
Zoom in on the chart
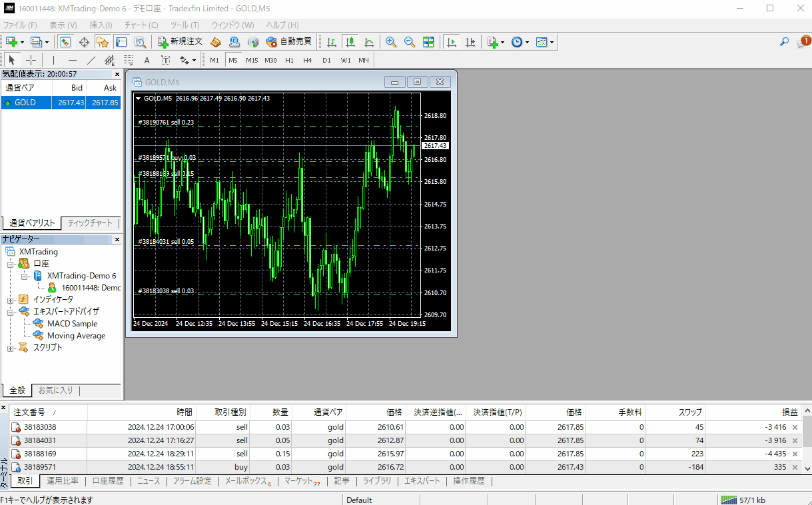coord(391,42)
